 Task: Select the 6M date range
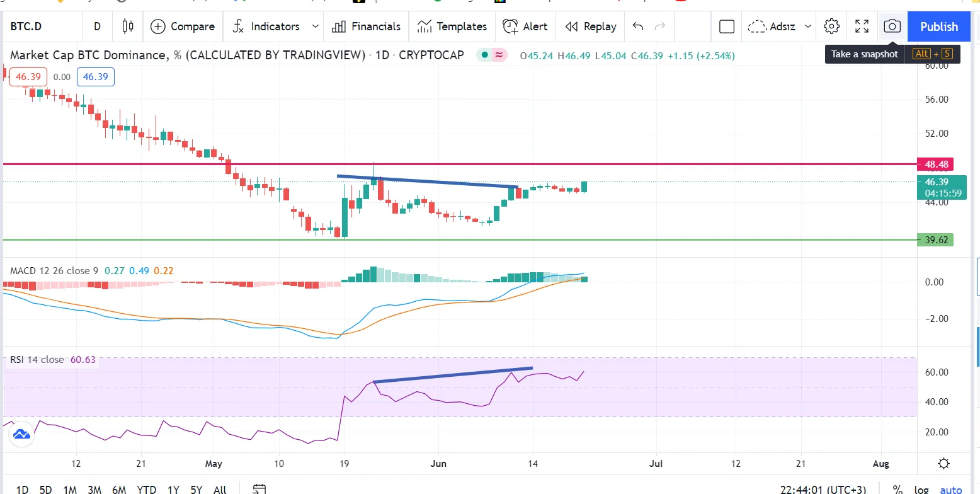119,489
